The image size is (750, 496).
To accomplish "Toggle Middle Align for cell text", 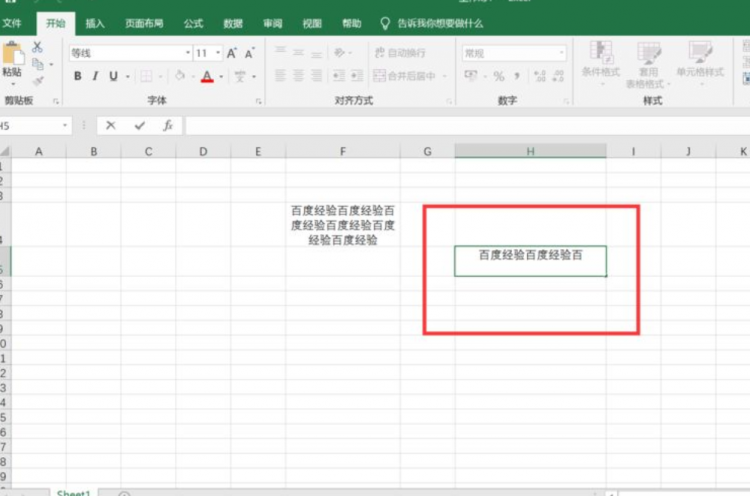I will pos(298,52).
